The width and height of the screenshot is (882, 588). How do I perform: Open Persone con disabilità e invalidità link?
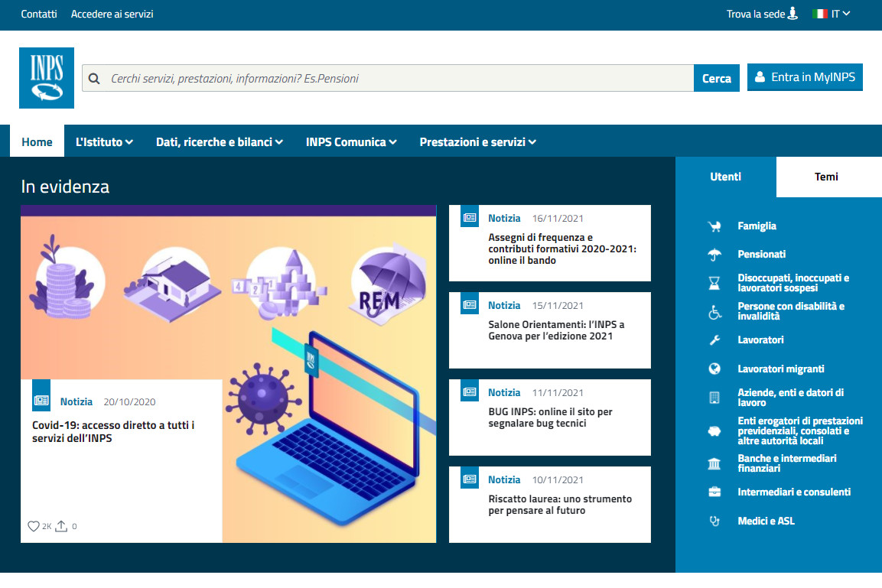[x=791, y=311]
